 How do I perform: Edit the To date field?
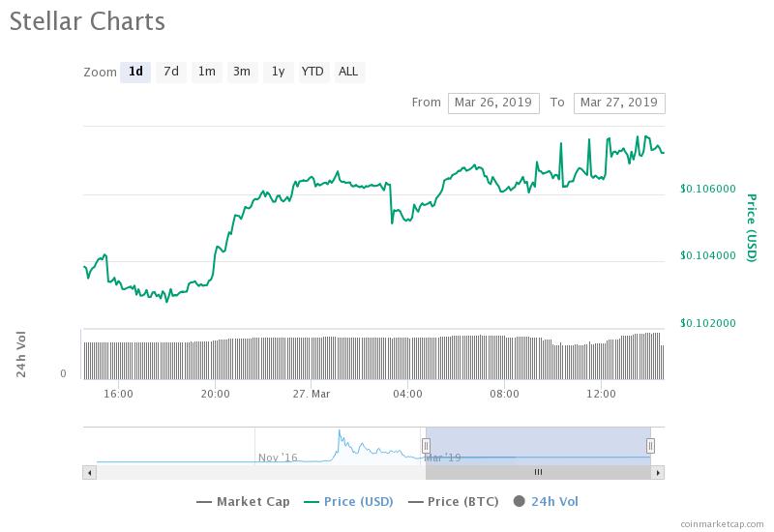[619, 103]
